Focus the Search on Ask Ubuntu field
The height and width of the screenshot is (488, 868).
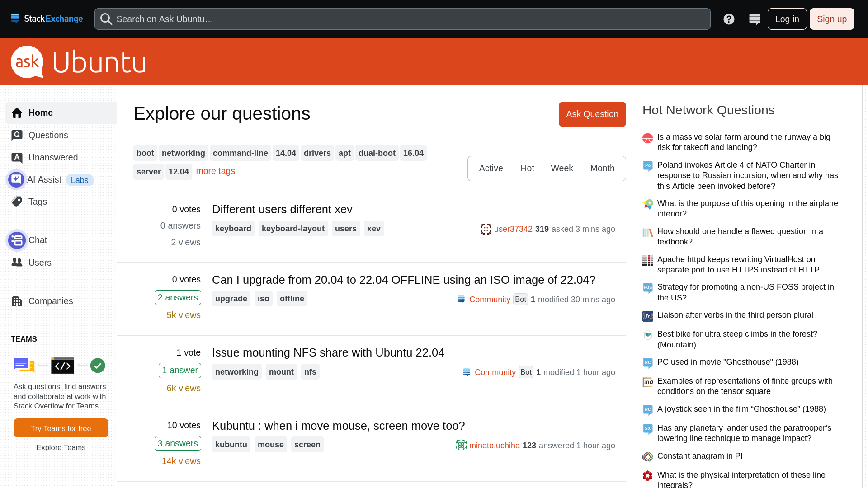click(402, 19)
